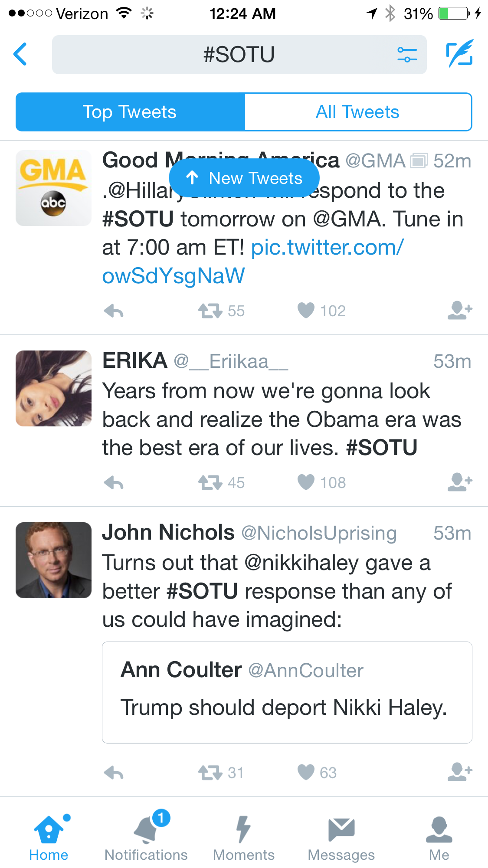View Notifications with bell icon
The height and width of the screenshot is (868, 488).
tap(146, 837)
